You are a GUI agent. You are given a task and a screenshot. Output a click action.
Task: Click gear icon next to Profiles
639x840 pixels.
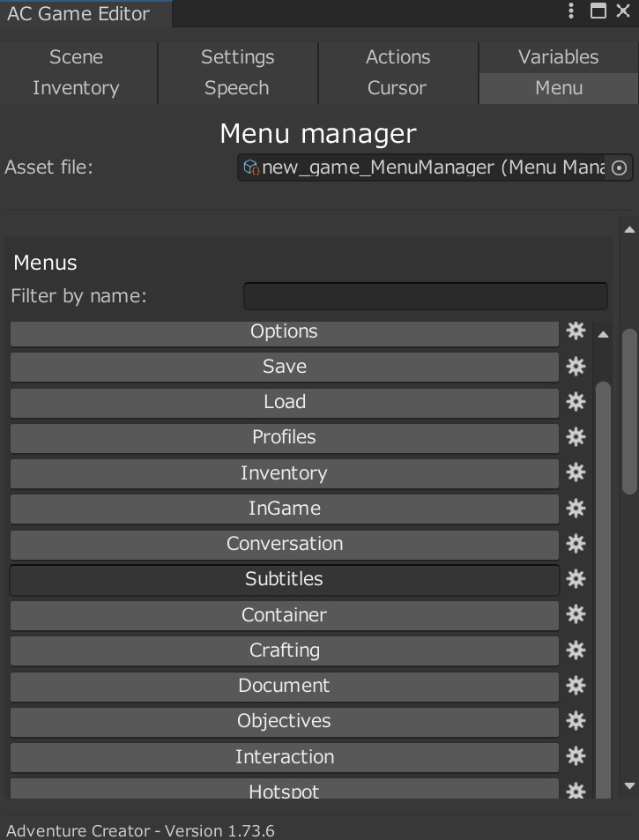(x=576, y=437)
